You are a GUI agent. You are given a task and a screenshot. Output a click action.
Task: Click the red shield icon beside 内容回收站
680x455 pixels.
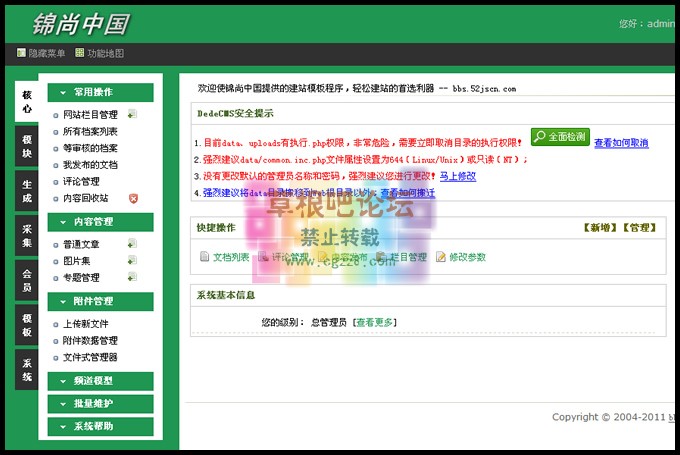click(133, 198)
